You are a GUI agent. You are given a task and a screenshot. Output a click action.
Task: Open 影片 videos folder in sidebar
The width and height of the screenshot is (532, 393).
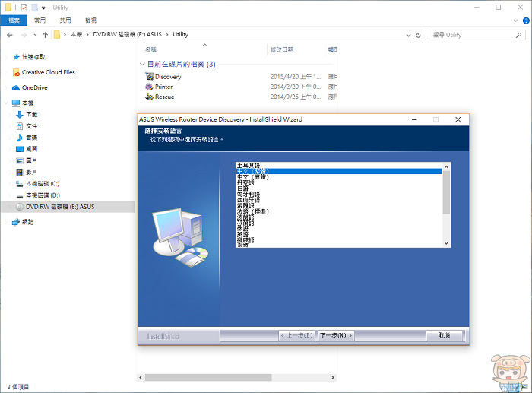[32, 172]
